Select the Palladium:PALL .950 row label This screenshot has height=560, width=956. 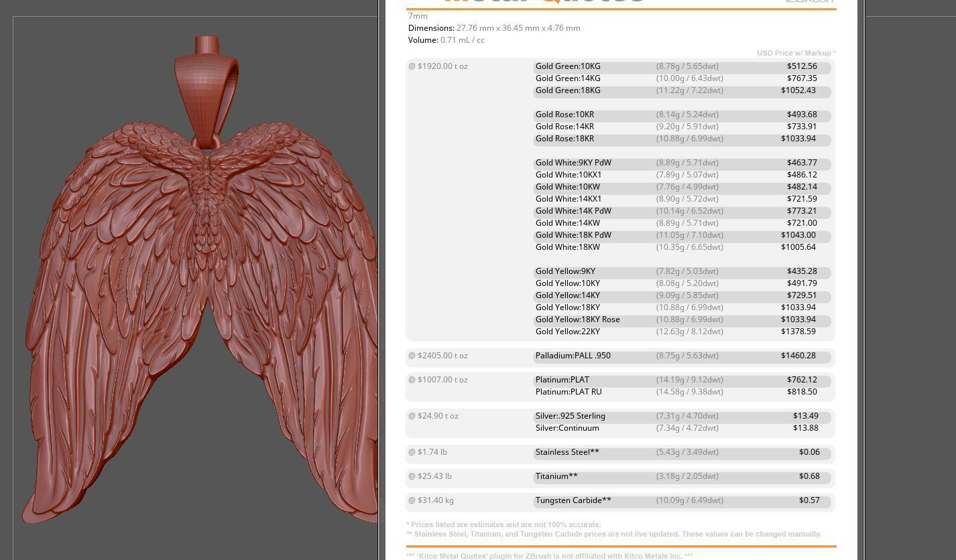click(x=573, y=356)
